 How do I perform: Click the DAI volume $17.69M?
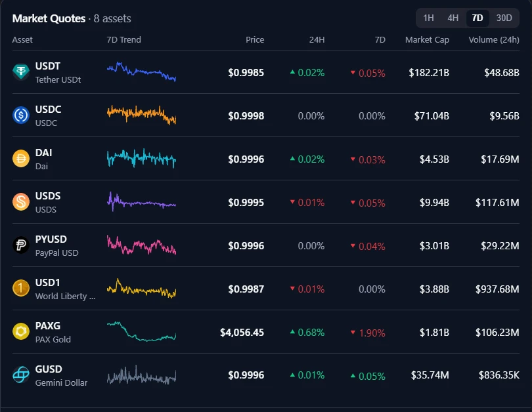500,159
